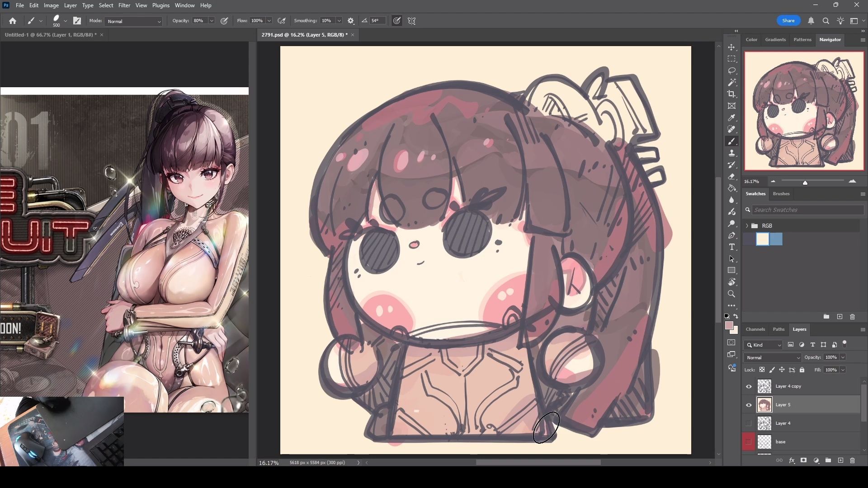Viewport: 868px width, 488px height.
Task: Click the Navigator zoom slider handle
Action: 805,183
